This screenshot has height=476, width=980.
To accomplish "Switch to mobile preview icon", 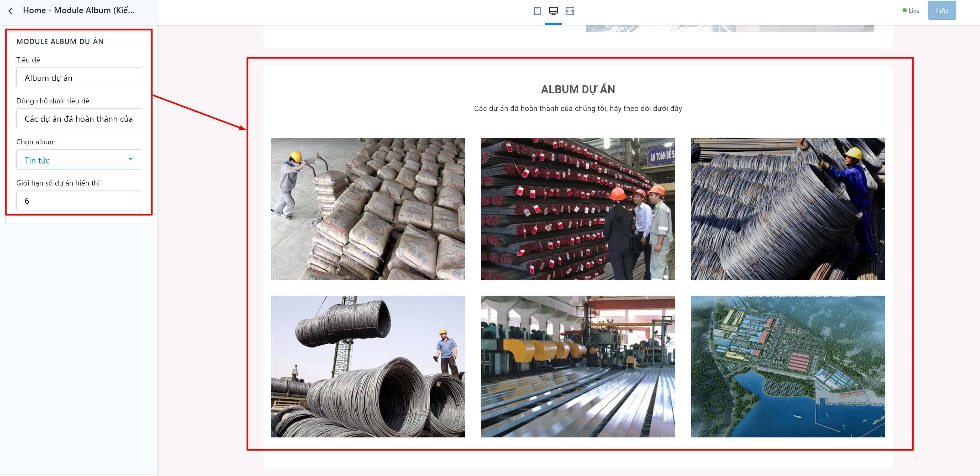I will coord(537,11).
